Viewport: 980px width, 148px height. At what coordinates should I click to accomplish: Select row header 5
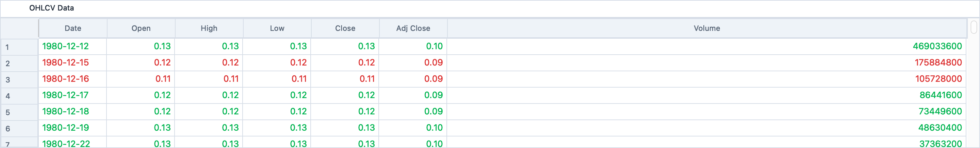pos(19,112)
